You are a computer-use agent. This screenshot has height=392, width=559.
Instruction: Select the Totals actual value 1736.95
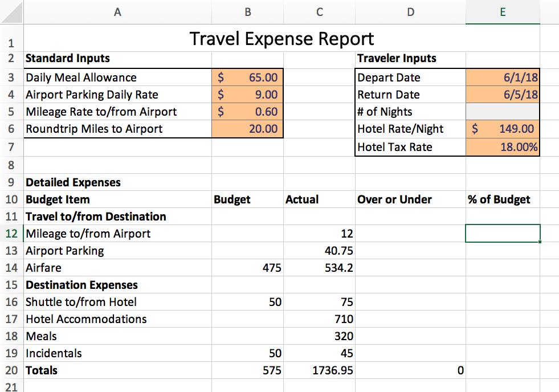(320, 370)
